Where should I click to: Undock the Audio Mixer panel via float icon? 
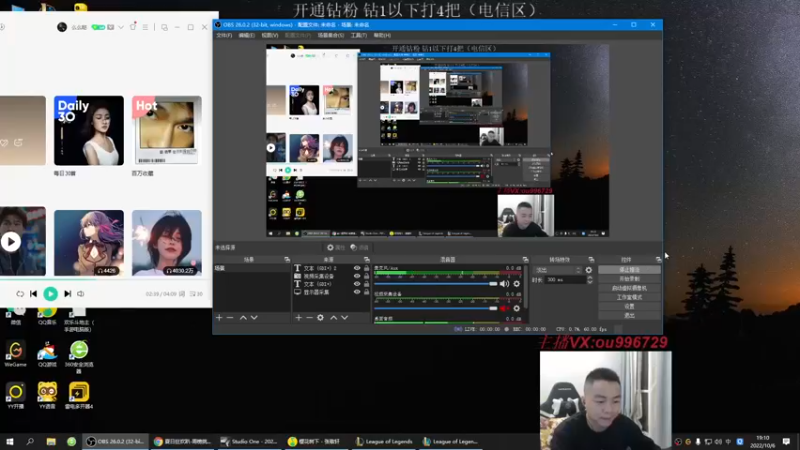click(x=525, y=260)
